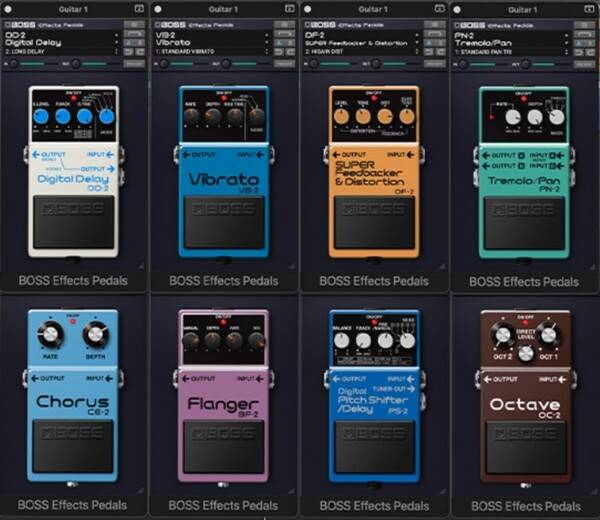Click E.LEVEL knob on Digital Delay pedal
This screenshot has width=600, height=520.
point(41,116)
